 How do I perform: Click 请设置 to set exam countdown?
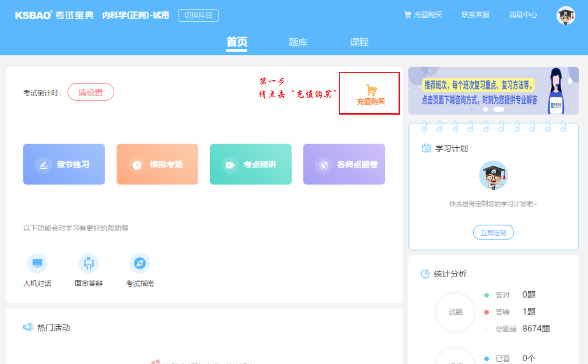91,92
